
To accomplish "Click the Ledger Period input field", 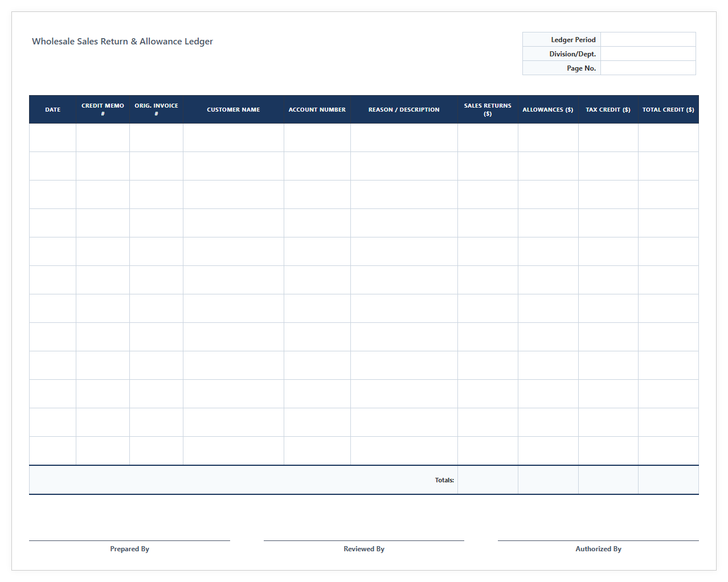I will coord(648,39).
